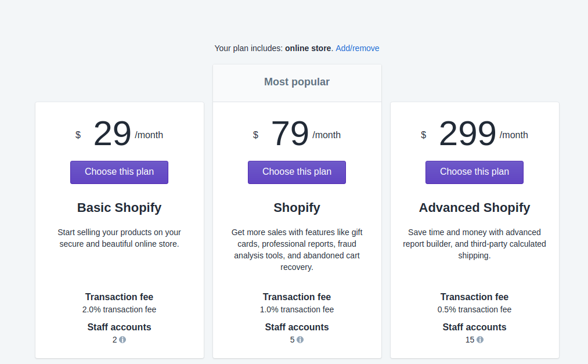Image resolution: width=588 pixels, height=364 pixels.
Task: Click the Transaction fee heading under Advanced Shopify
Action: tap(474, 297)
